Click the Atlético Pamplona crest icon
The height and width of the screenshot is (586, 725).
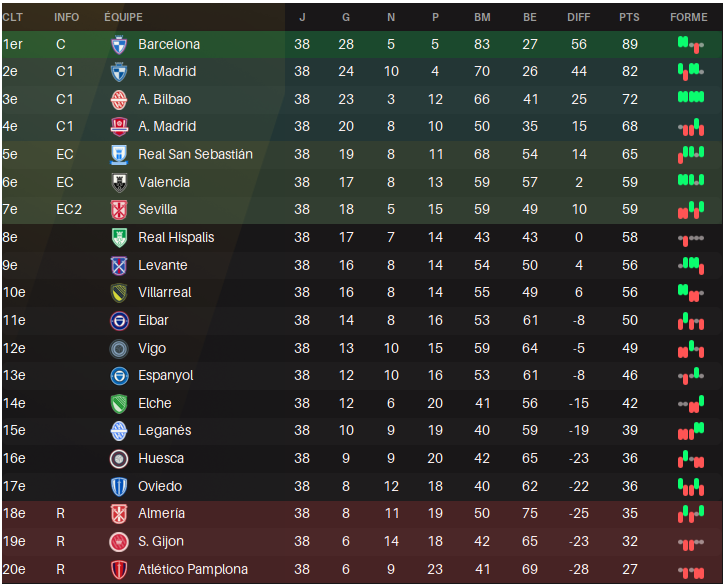click(119, 569)
